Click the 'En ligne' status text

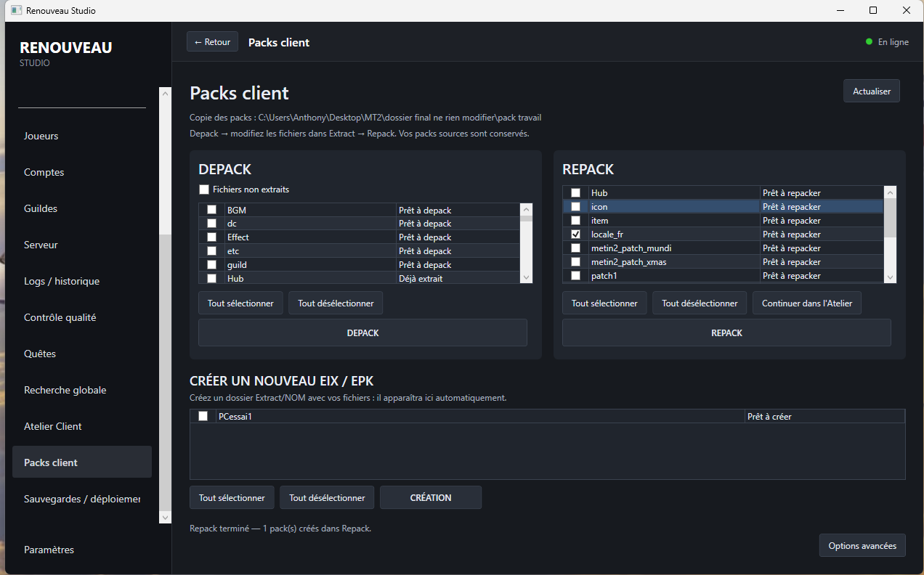[x=893, y=42]
